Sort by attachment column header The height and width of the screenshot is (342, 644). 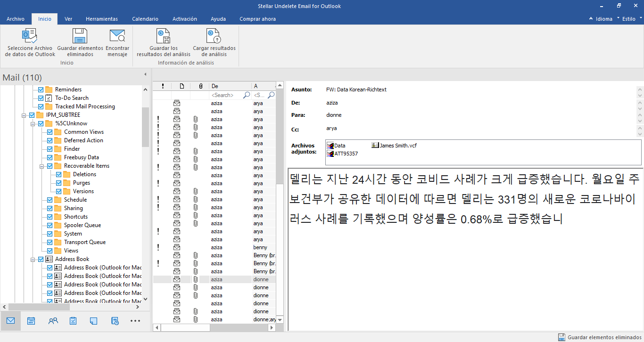click(x=200, y=86)
